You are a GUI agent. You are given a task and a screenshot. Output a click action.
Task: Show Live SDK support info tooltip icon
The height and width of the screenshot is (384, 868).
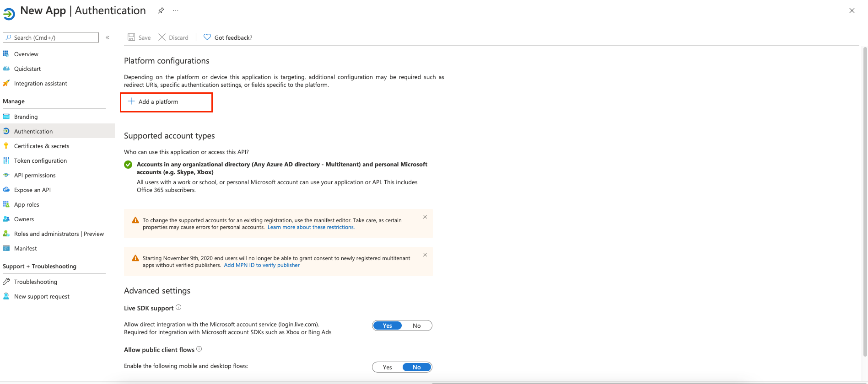point(179,308)
